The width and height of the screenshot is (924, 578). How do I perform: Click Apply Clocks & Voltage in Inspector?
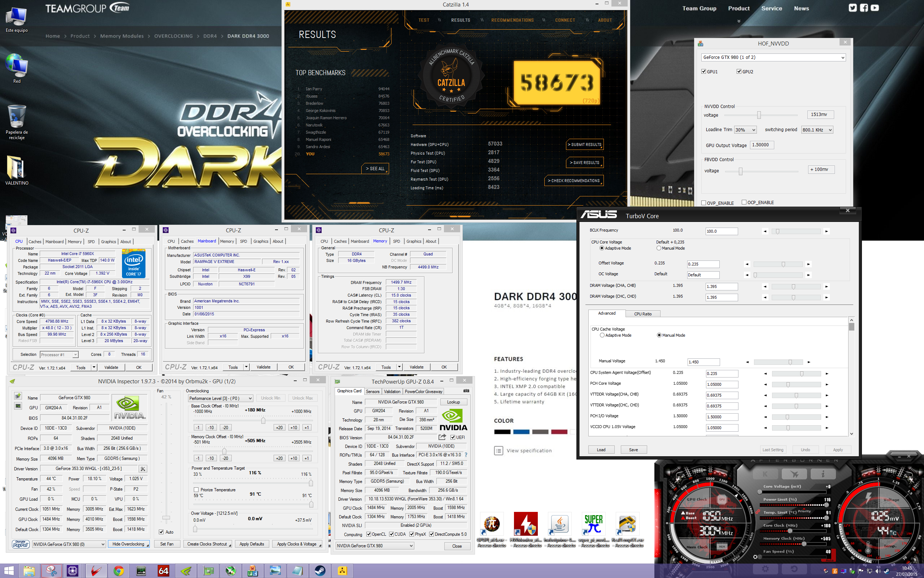[x=298, y=544]
